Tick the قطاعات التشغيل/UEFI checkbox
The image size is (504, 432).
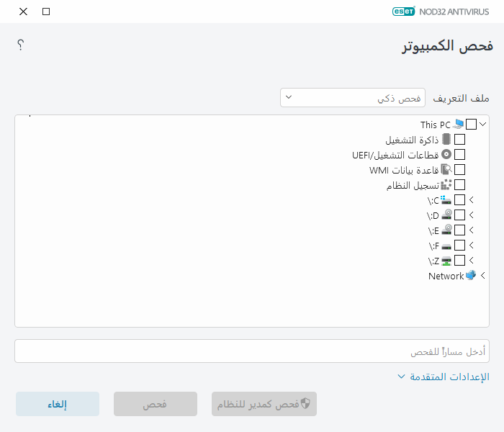[459, 154]
